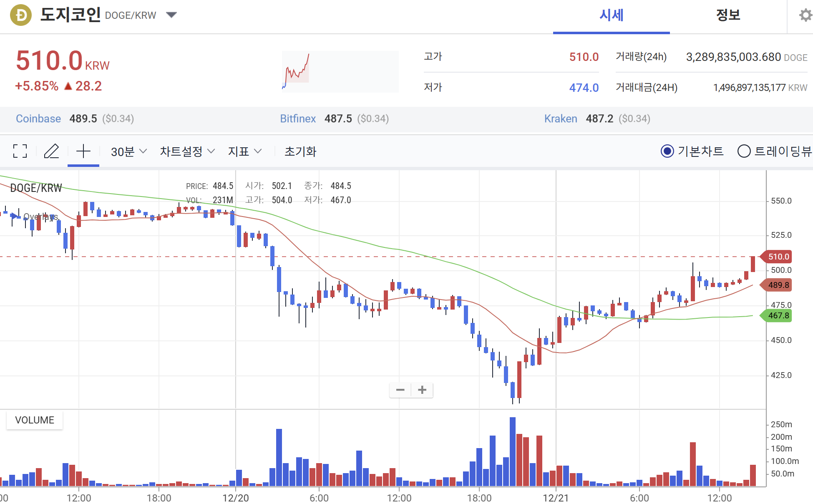Switch to the 정보 tab

(728, 15)
